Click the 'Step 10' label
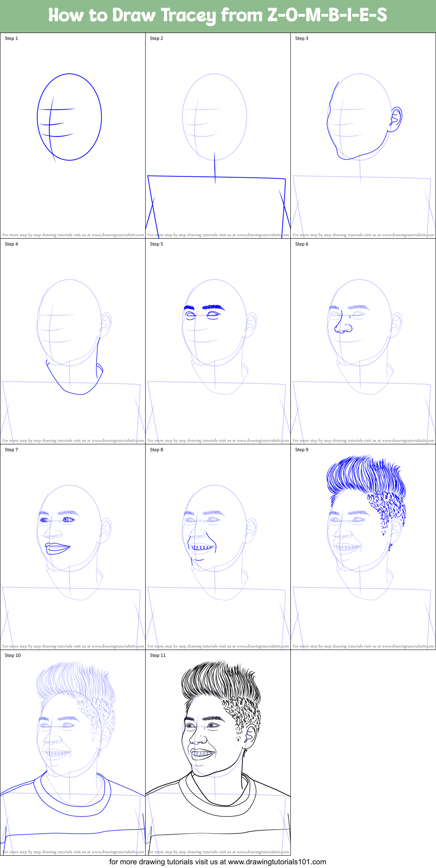The height and width of the screenshot is (868, 436). click(13, 655)
